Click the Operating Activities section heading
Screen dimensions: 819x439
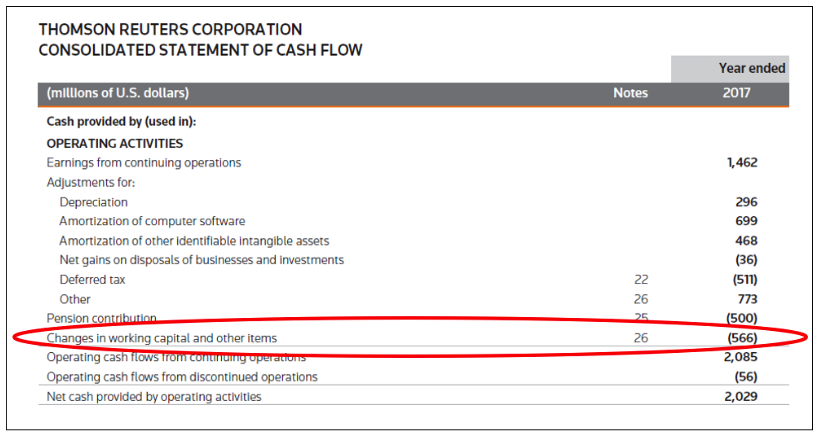[x=115, y=143]
